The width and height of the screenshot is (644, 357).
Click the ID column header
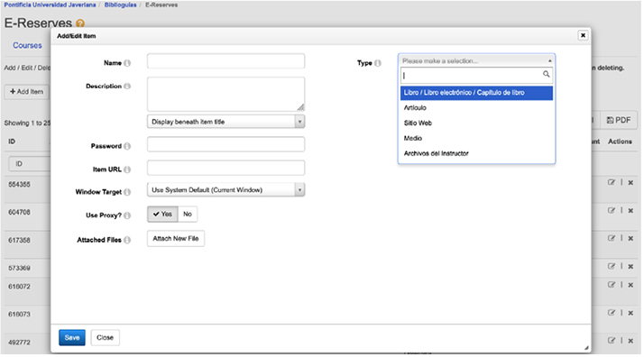pyautogui.click(x=12, y=142)
